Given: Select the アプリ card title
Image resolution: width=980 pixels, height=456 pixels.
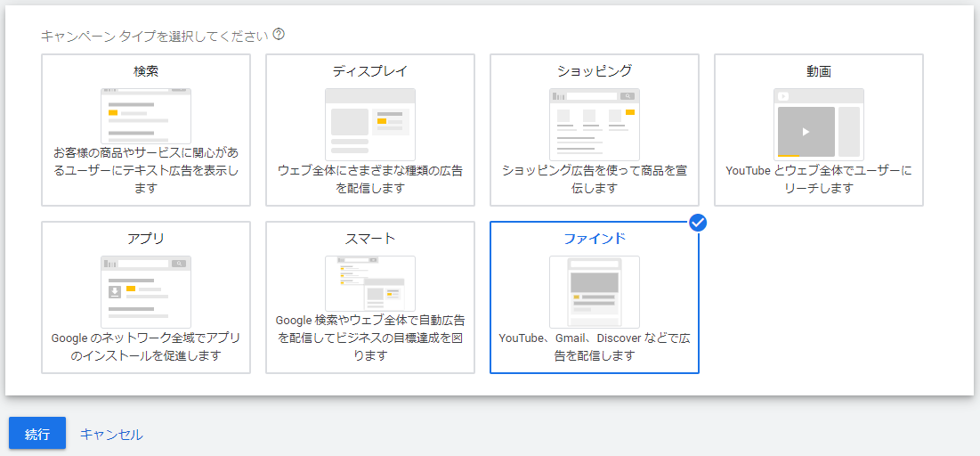Looking at the screenshot, I should (x=146, y=239).
